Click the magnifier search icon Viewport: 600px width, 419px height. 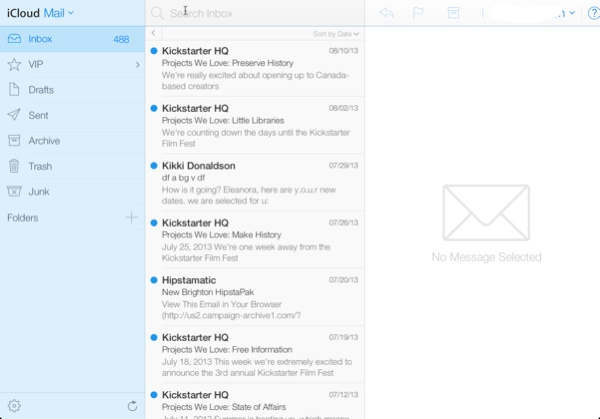coord(157,13)
